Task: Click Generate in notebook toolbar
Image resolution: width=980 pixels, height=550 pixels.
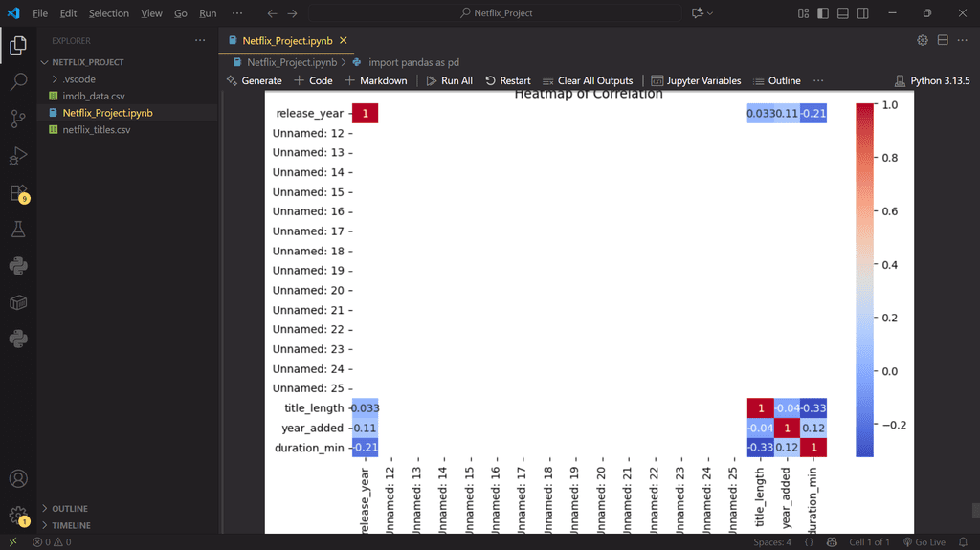Action: pyautogui.click(x=254, y=80)
